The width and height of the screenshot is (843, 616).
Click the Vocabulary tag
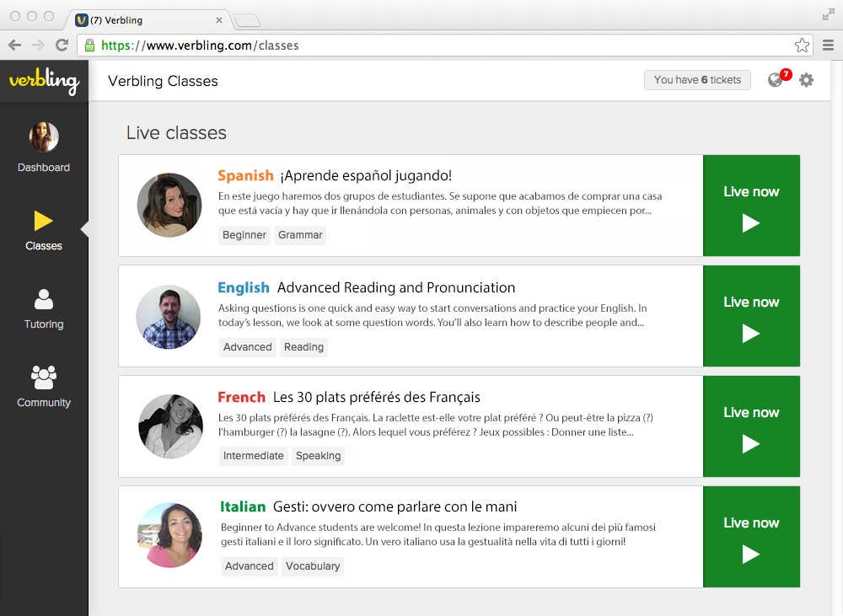pos(313,566)
